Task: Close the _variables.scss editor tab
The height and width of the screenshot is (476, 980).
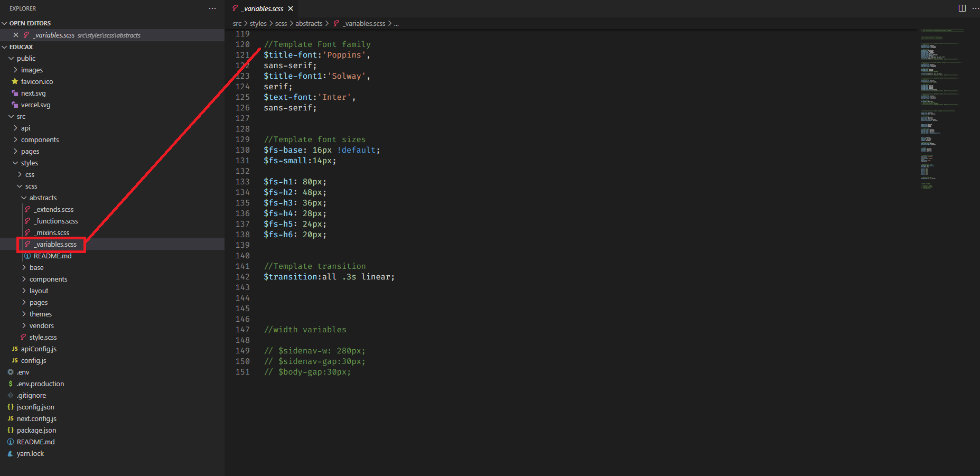Action: [291, 8]
